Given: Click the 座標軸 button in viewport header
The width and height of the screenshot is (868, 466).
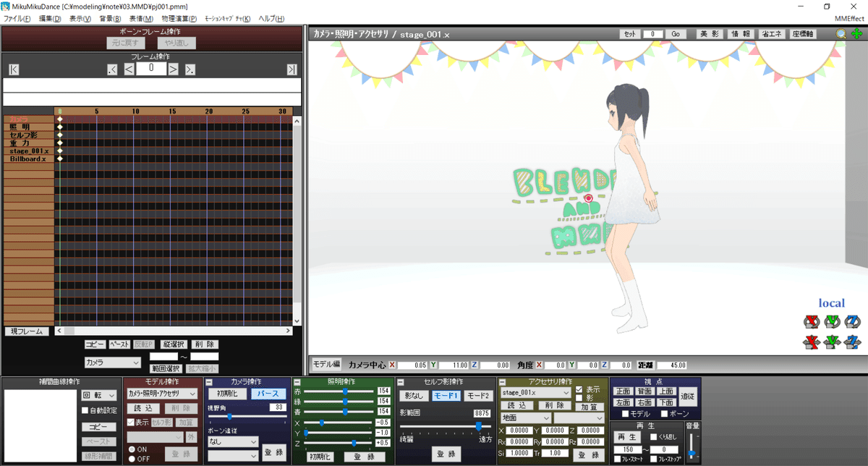Looking at the screenshot, I should [x=804, y=34].
